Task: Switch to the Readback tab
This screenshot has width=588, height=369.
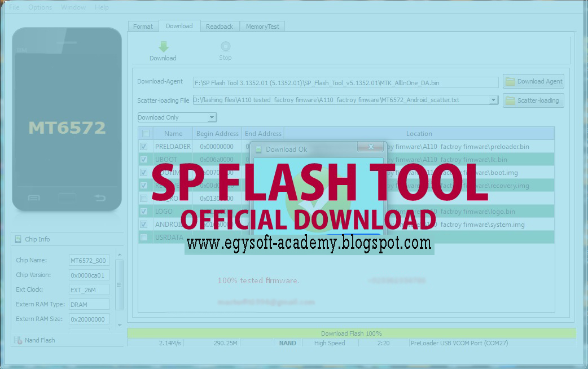Action: [220, 27]
